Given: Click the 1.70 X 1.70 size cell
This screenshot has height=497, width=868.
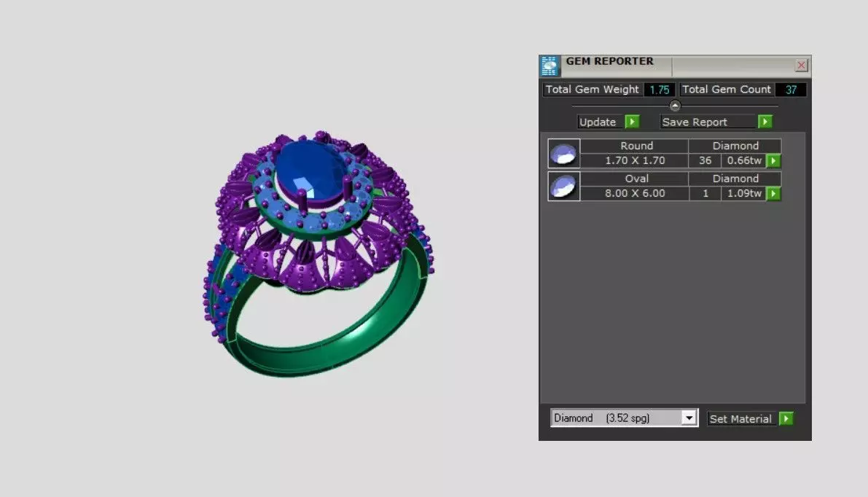Looking at the screenshot, I should tap(634, 160).
